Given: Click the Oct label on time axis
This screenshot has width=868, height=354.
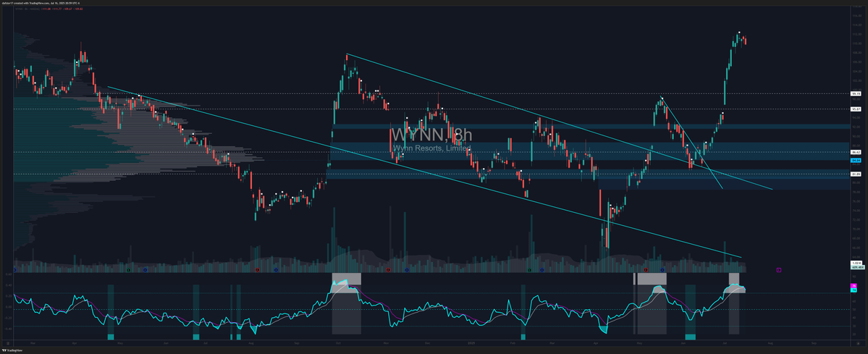Looking at the screenshot, I should pyautogui.click(x=338, y=343).
